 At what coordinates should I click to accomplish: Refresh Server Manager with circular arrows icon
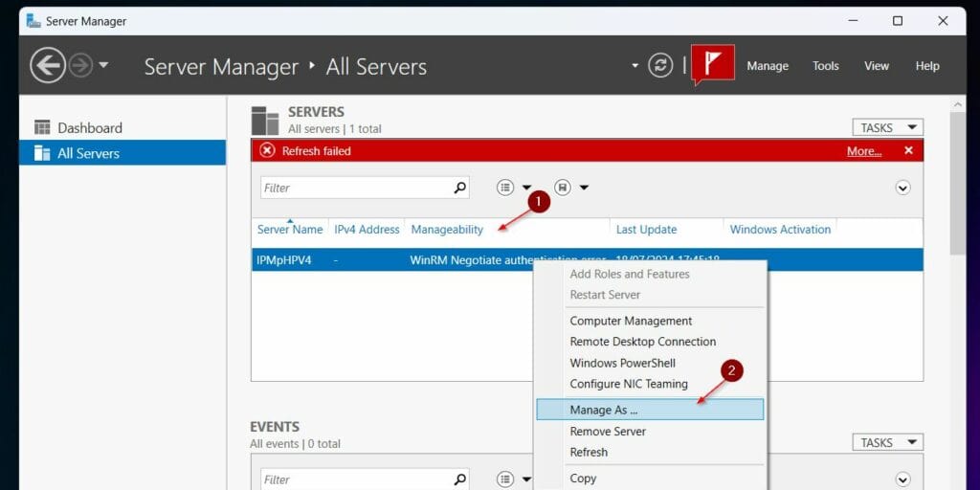[660, 66]
